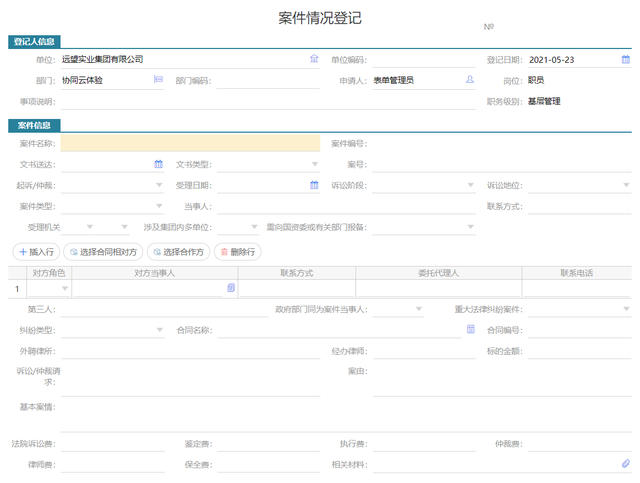Click the lookup icon in 对方当事人 cell
This screenshot has height=483, width=640.
pos(231,288)
